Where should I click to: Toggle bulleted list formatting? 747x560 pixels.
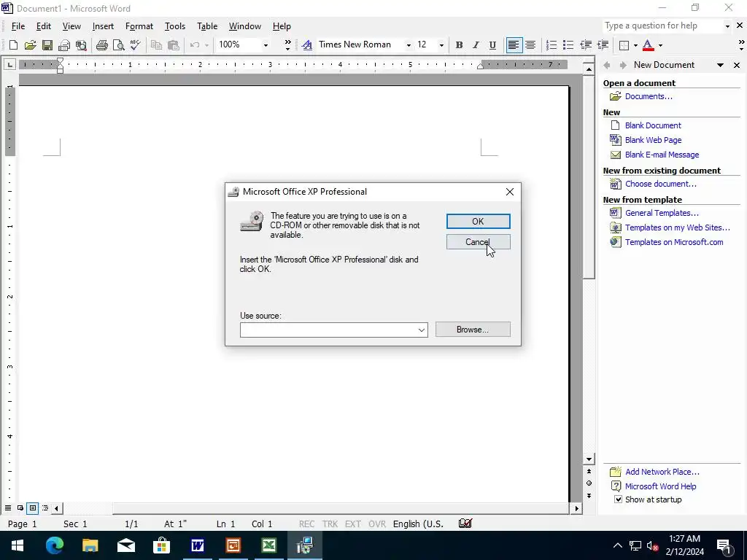[x=568, y=45]
